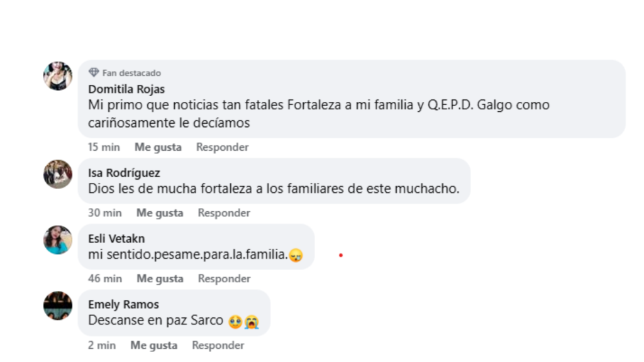The image size is (644, 362).
Task: Click Responder on Esli Vetakn's comment
Action: (x=223, y=278)
